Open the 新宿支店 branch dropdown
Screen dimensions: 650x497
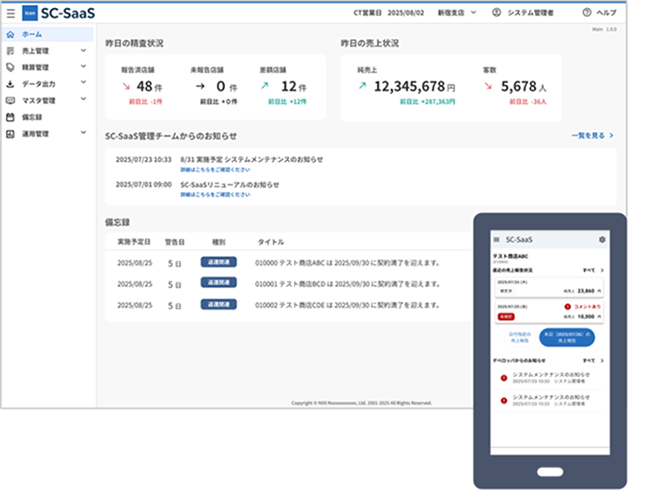pyautogui.click(x=457, y=13)
